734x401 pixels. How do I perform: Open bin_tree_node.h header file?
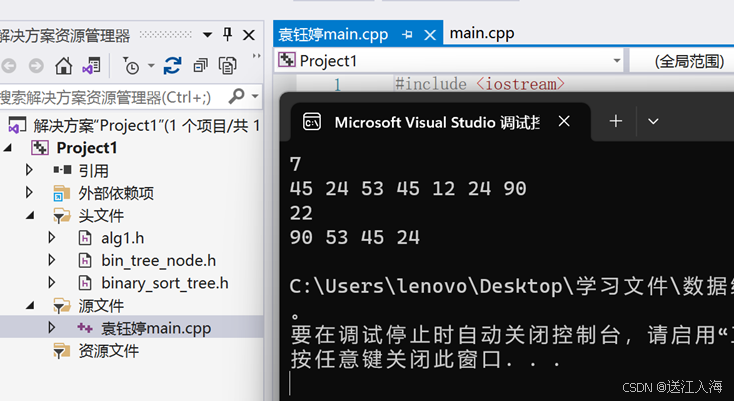pos(159,261)
